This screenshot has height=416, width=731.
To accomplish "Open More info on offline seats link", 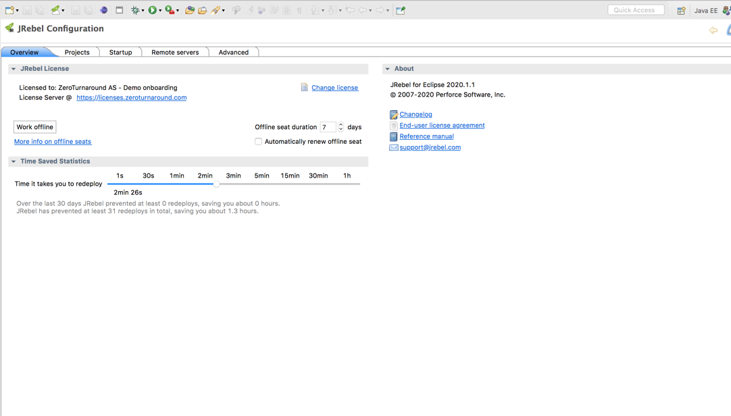I will [53, 141].
